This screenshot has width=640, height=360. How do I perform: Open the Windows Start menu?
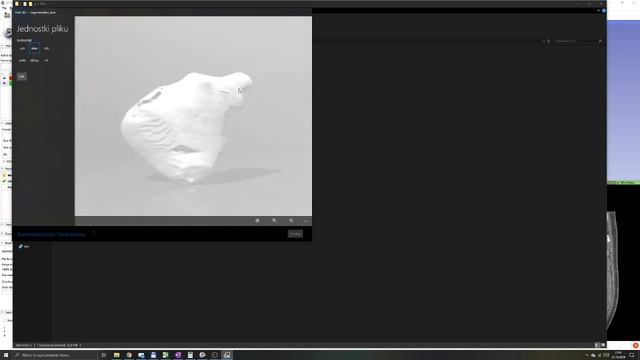tap(6, 355)
